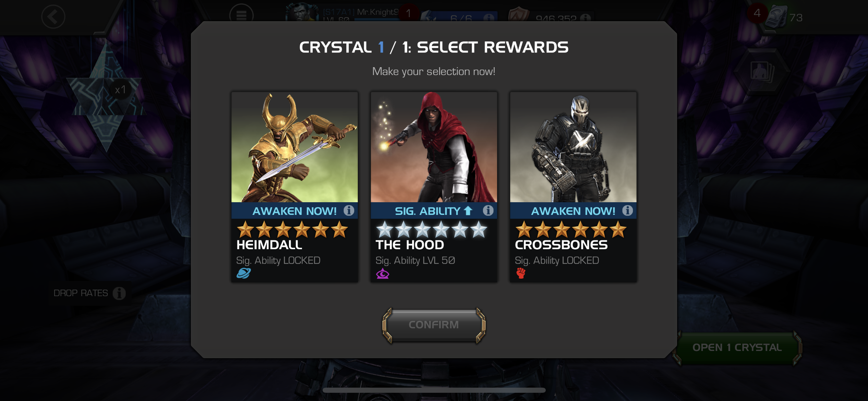Open Heimdall's Awaken Now info icon

point(349,210)
